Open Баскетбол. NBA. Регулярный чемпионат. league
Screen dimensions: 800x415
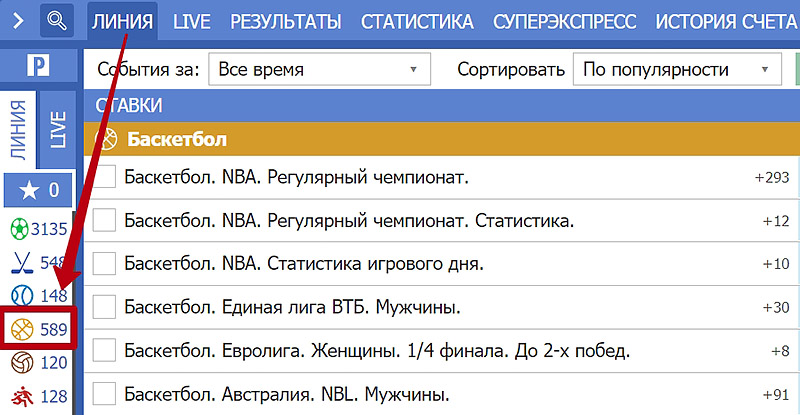pyautogui.click(x=296, y=177)
